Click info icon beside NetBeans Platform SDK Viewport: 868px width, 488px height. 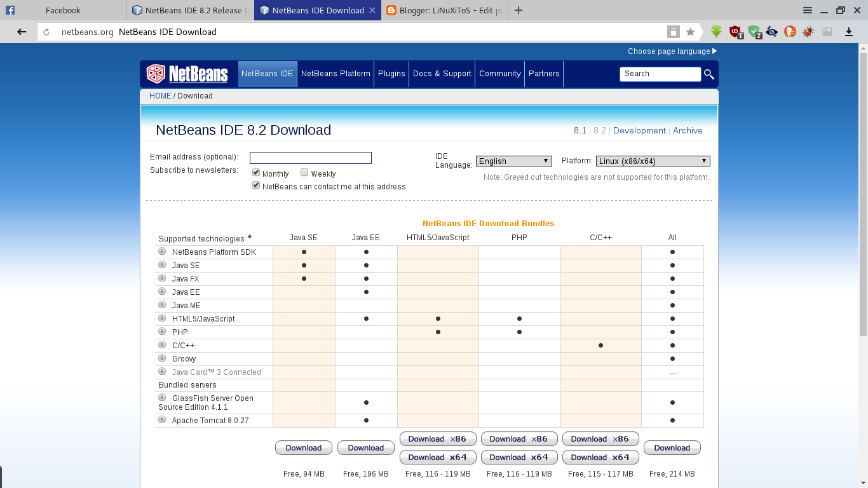point(162,252)
